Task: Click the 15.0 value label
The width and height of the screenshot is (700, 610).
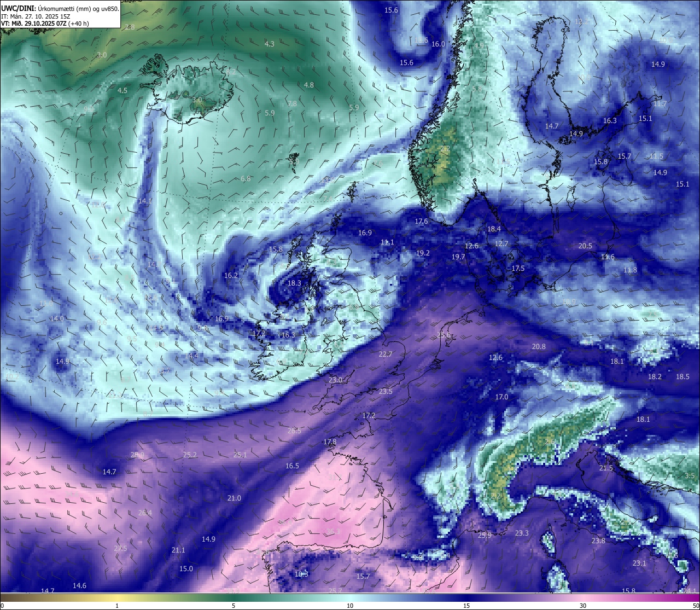Action: click(186, 568)
